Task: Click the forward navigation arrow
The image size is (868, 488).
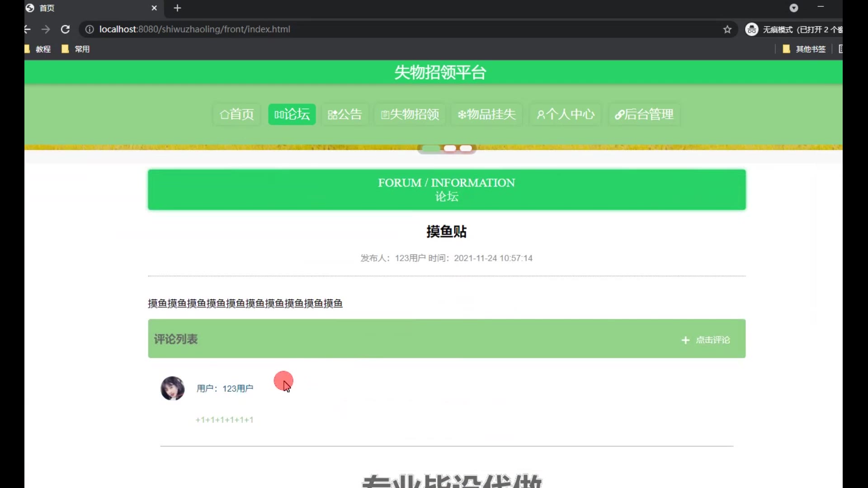Action: coord(46,29)
